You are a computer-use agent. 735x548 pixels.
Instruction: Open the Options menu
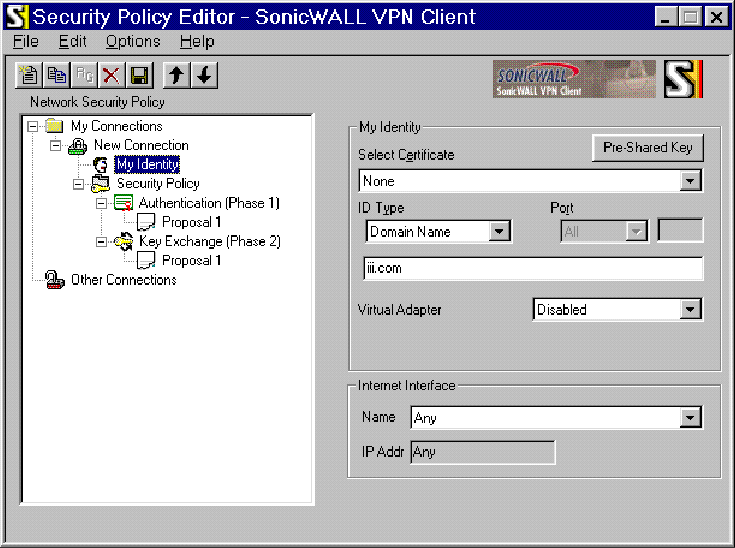tap(133, 42)
